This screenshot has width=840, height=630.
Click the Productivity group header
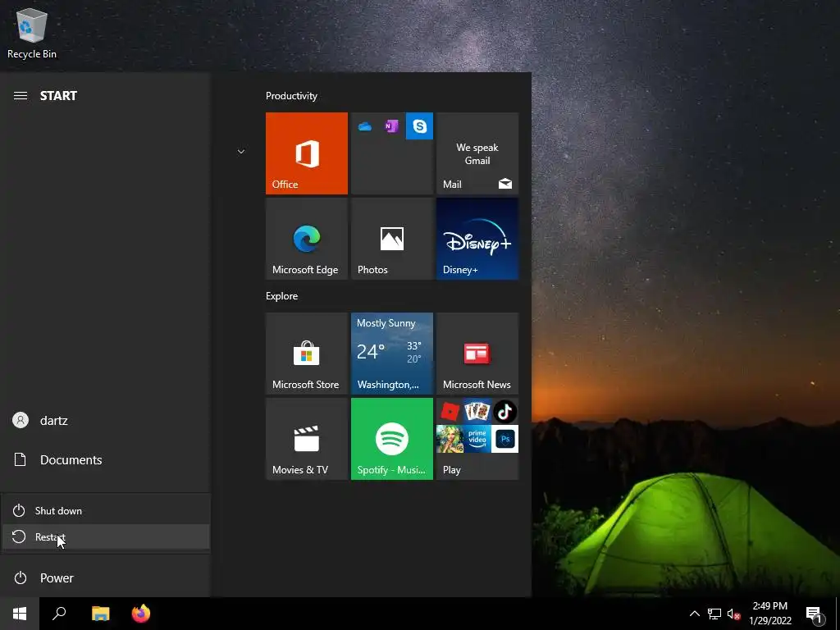coord(291,96)
